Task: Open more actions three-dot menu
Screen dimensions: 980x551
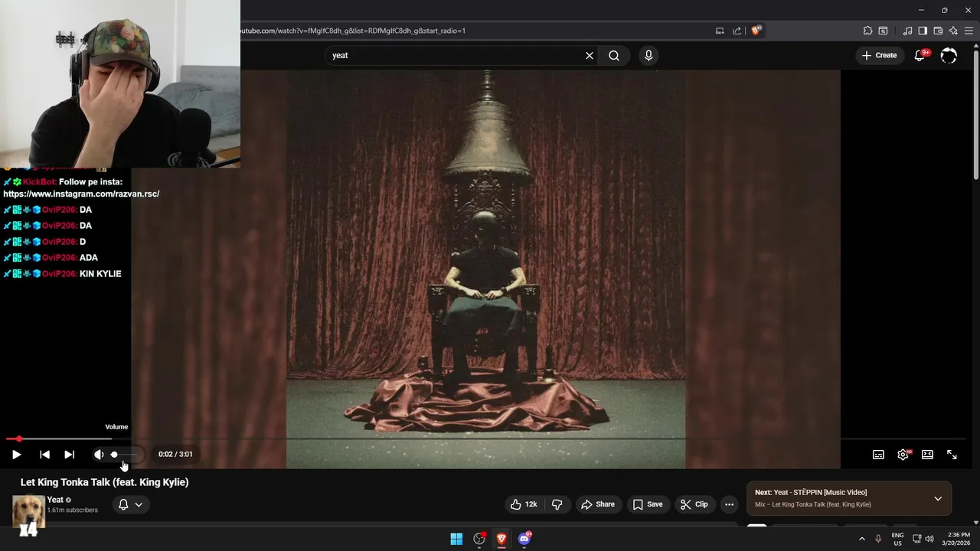Action: [x=729, y=504]
